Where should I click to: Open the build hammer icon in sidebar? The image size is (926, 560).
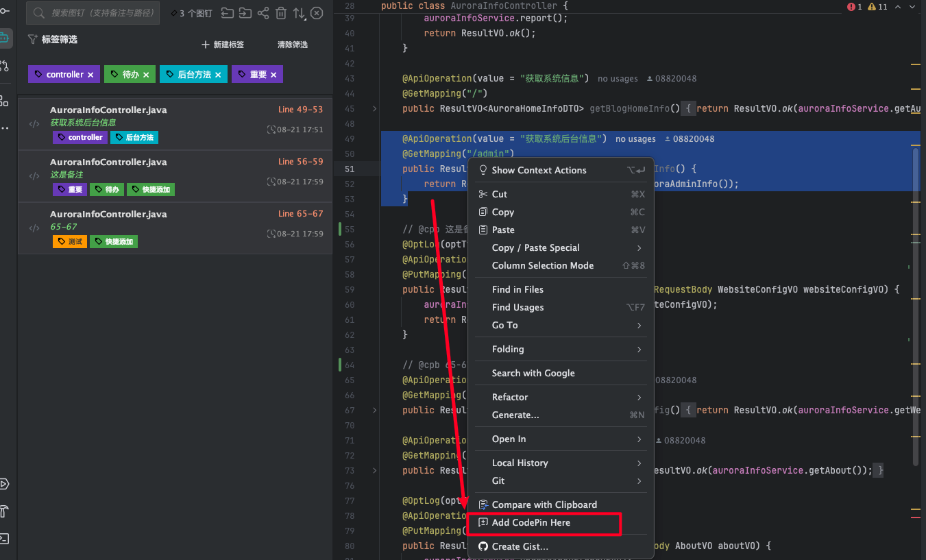[5, 511]
